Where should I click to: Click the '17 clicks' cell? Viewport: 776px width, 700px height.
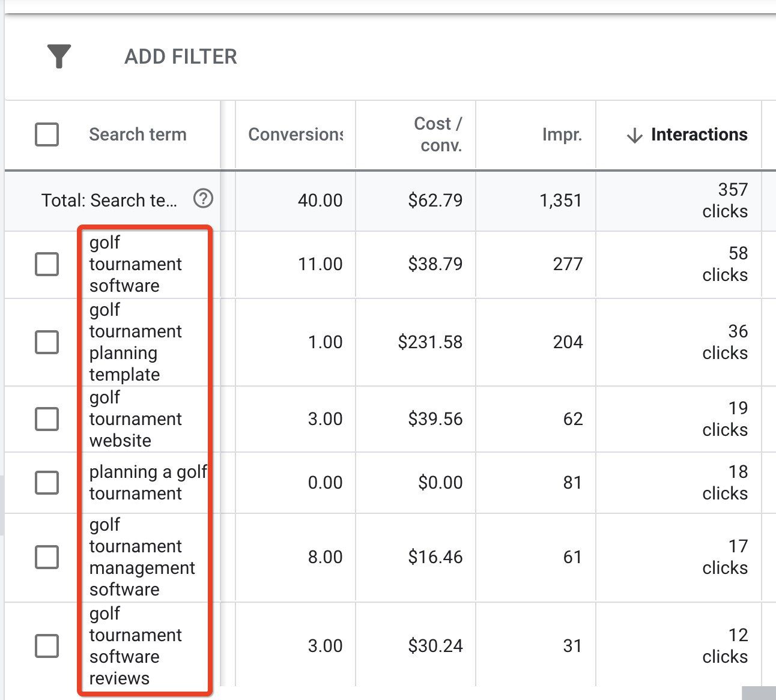click(725, 557)
